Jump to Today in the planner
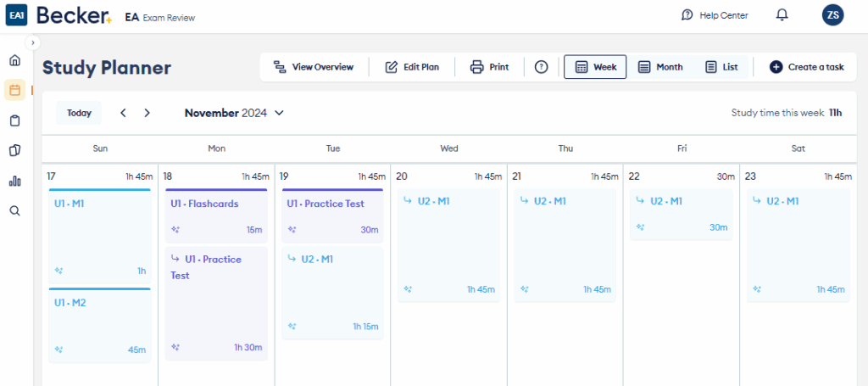Screen dimensions: 868x386 (x=79, y=113)
